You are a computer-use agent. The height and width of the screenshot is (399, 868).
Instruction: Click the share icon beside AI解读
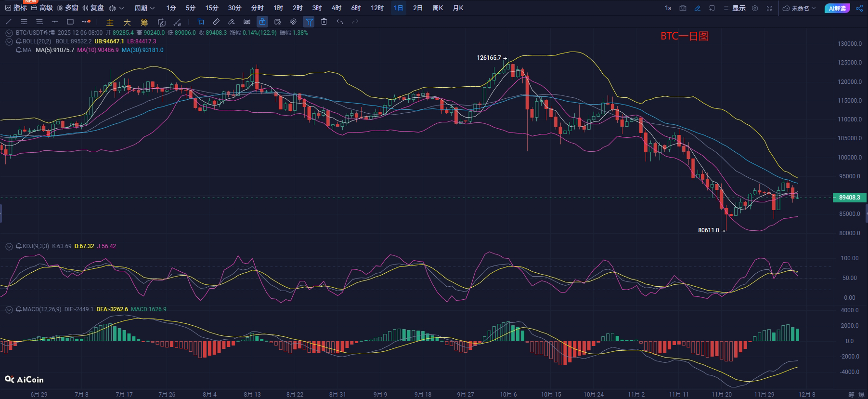click(x=859, y=8)
